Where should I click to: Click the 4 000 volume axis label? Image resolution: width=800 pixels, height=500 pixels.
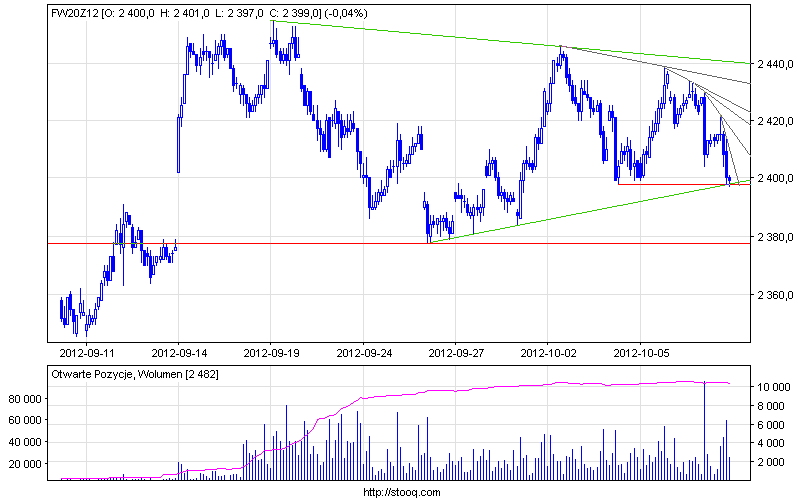pyautogui.click(x=771, y=443)
